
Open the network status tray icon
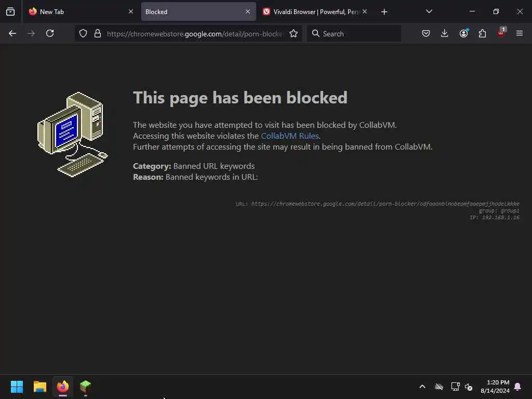click(455, 387)
